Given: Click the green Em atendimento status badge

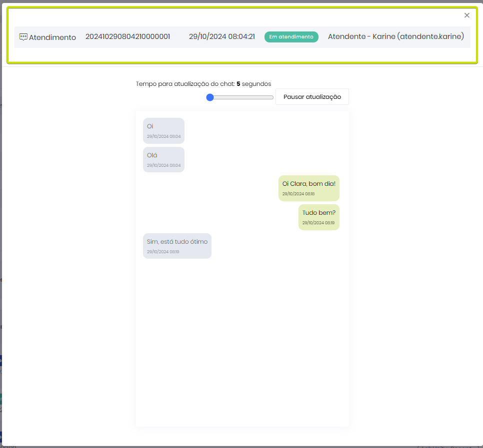Looking at the screenshot, I should tap(291, 37).
